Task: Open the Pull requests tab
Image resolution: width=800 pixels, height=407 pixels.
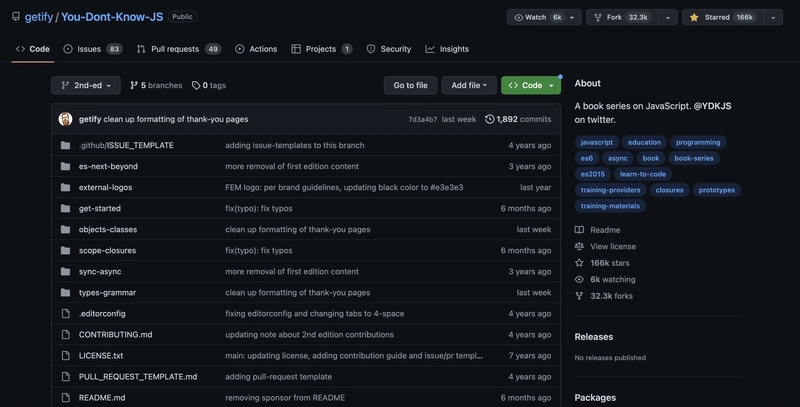Action: click(178, 49)
